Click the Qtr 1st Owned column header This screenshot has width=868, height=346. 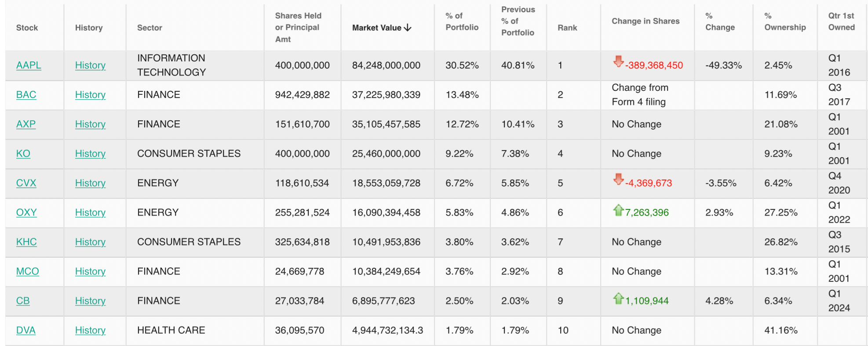click(x=841, y=22)
